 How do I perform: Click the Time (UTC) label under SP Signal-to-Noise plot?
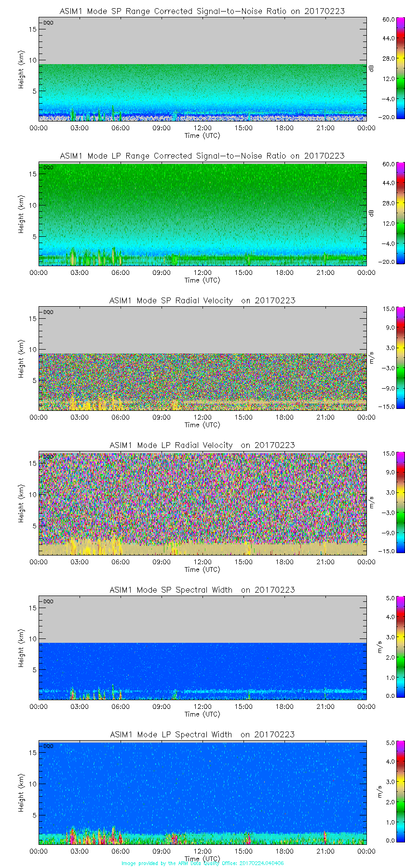pos(202,136)
